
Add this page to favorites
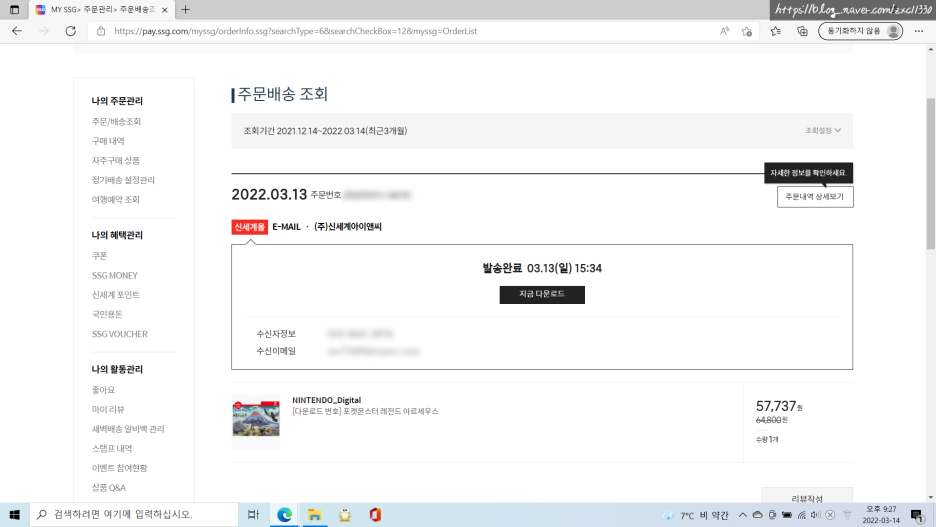pos(747,31)
